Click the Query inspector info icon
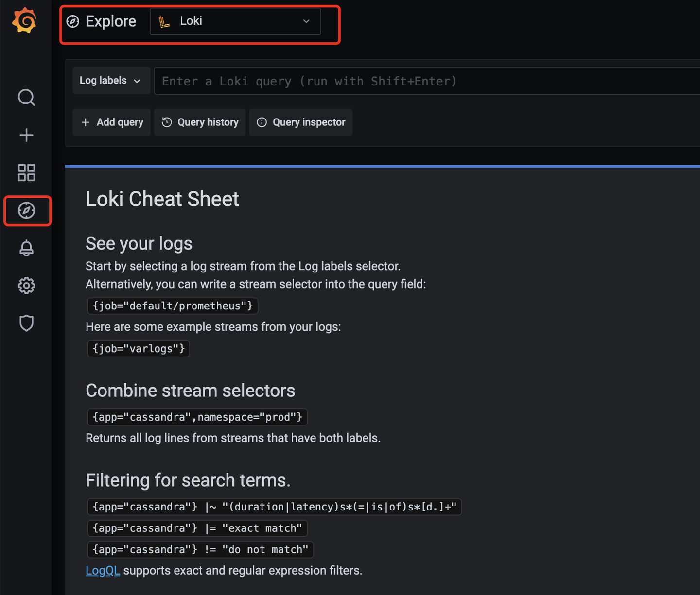700x595 pixels. (262, 122)
